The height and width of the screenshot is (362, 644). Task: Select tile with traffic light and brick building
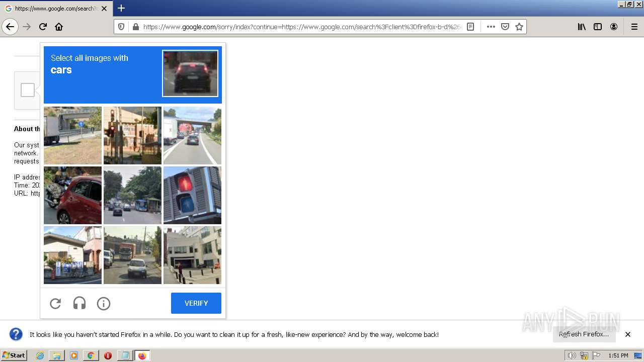pyautogui.click(x=132, y=135)
